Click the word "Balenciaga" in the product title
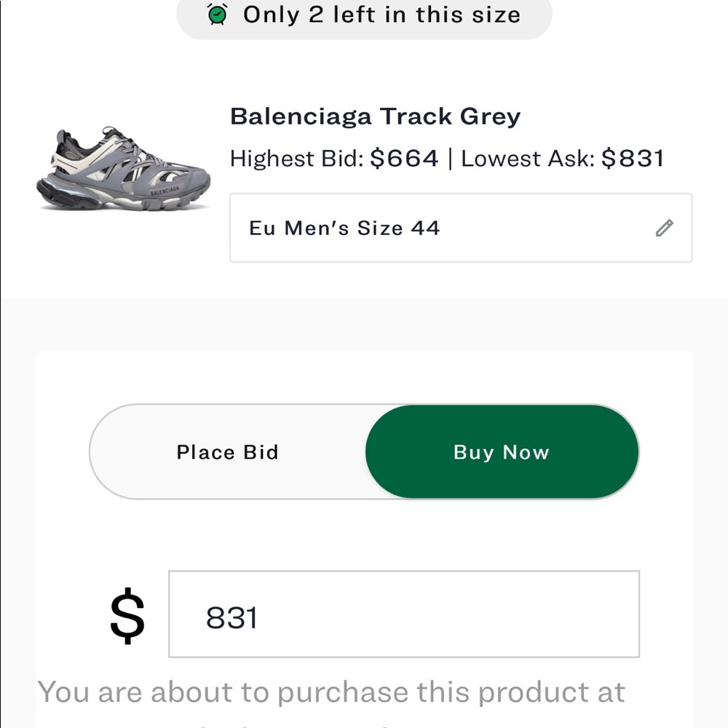This screenshot has width=728, height=728. pos(301,116)
